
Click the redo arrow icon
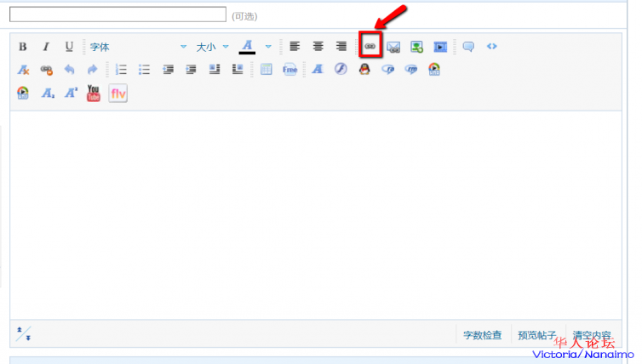coord(92,70)
